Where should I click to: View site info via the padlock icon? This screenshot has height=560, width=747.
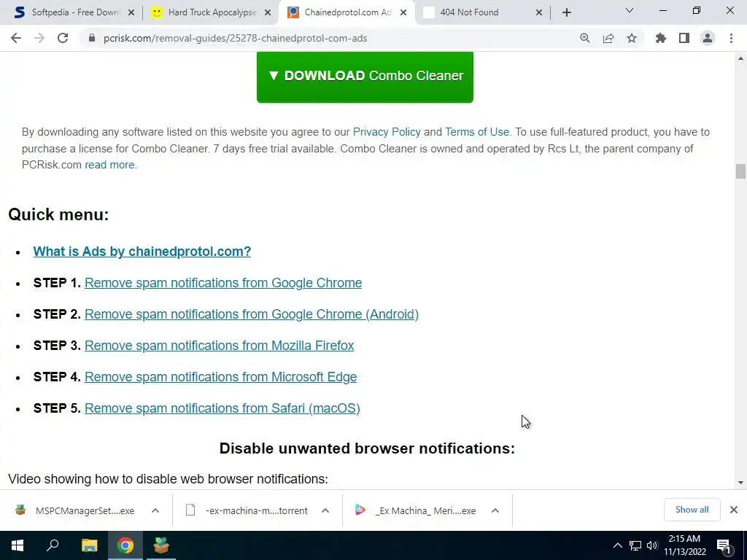point(92,38)
